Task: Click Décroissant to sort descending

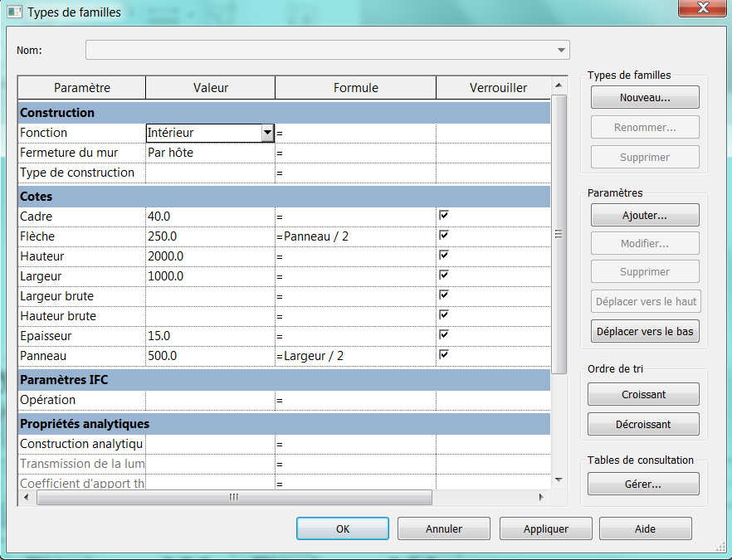Action: (x=643, y=424)
